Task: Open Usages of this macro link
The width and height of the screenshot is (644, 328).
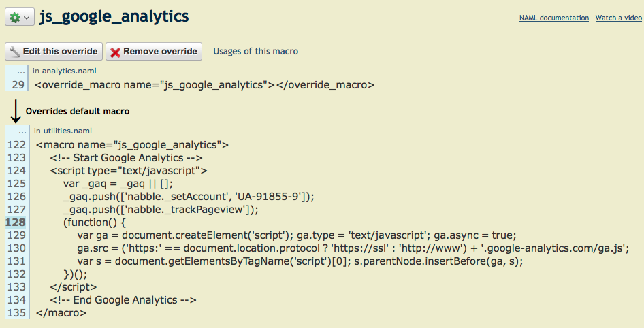Action: pos(255,51)
